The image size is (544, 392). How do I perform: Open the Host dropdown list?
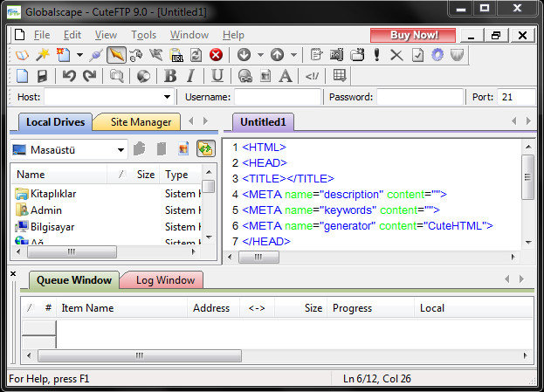pos(167,97)
